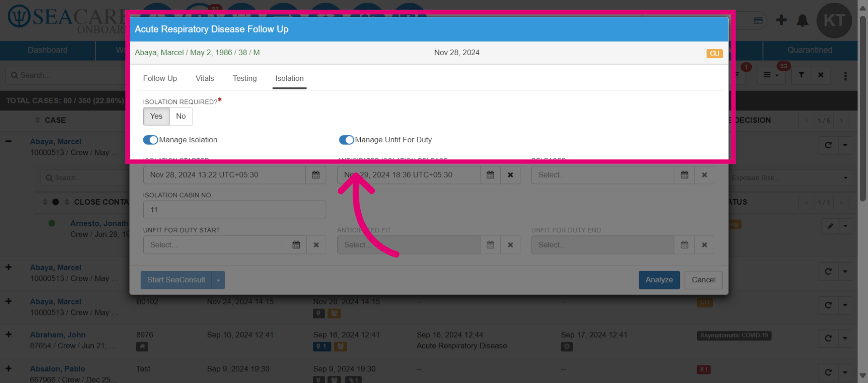Switch to the Testing tab
This screenshot has width=868, height=383.
coord(245,79)
